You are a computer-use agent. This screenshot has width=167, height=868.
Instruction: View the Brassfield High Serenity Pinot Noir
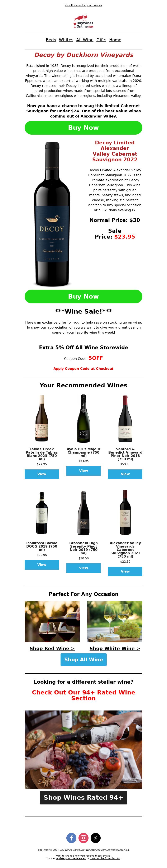tap(83, 568)
